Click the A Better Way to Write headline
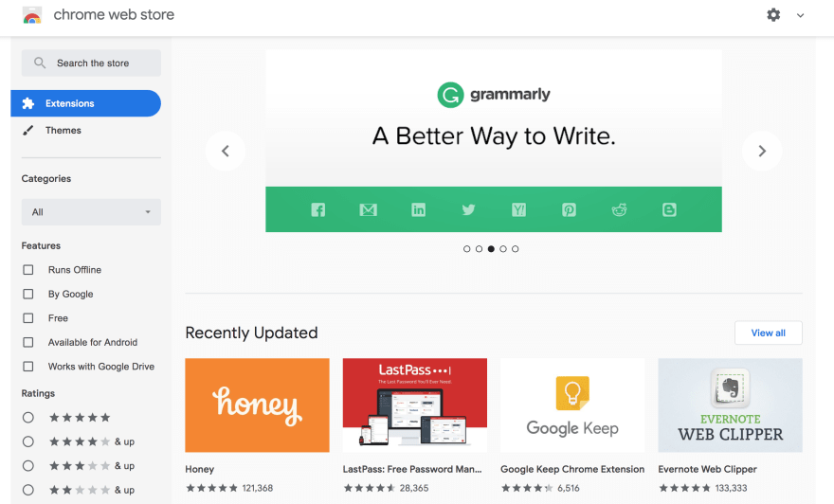Image resolution: width=834 pixels, height=504 pixels. (494, 136)
